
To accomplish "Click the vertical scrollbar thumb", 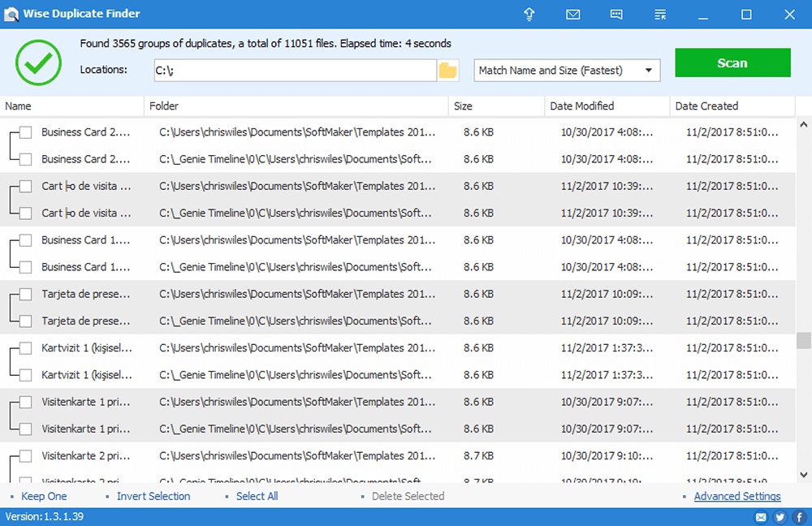I will click(804, 341).
